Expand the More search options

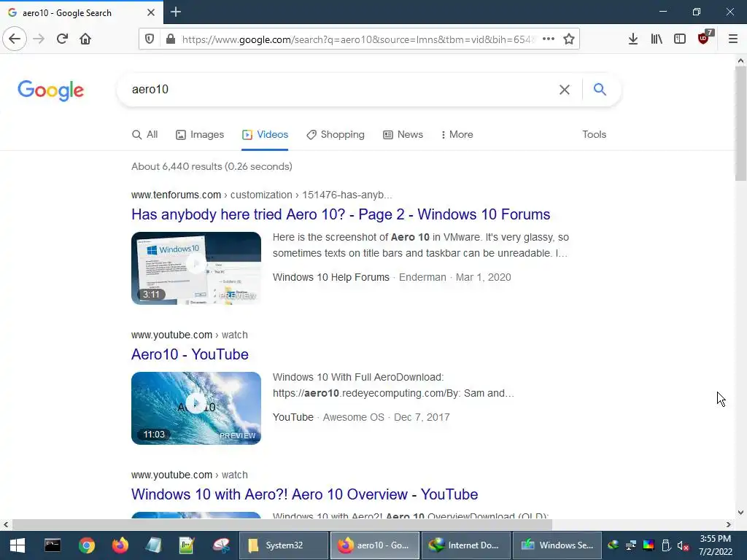[x=457, y=135]
